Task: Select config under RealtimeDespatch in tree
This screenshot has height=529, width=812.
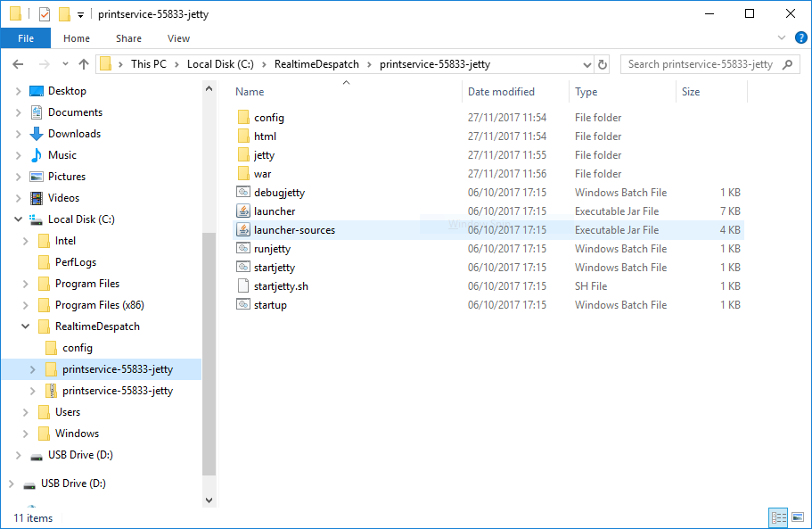Action: (78, 348)
